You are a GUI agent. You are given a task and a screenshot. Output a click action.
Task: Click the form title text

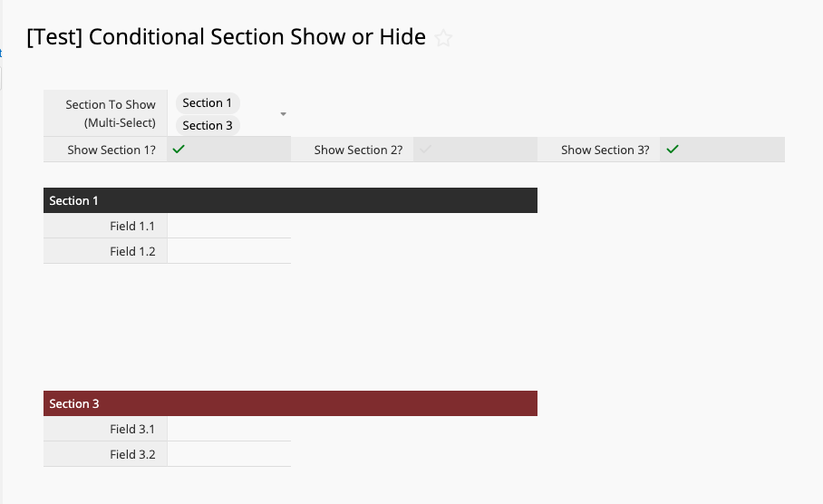click(x=227, y=37)
